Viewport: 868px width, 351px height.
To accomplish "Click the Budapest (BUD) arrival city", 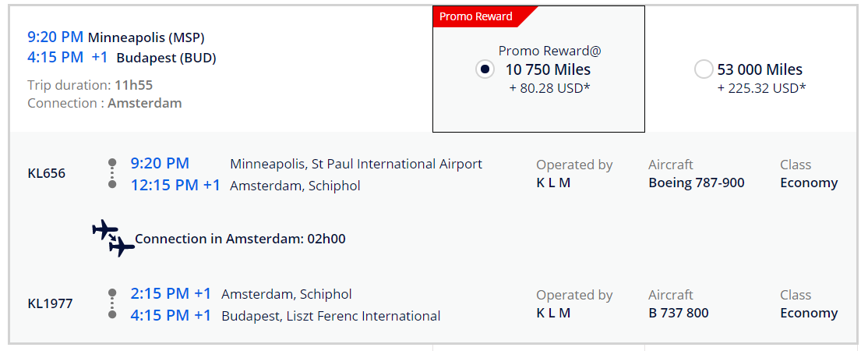I will (166, 58).
